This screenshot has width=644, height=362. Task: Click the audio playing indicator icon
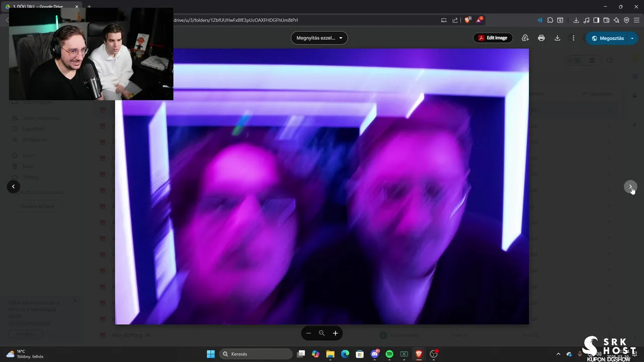(x=540, y=20)
